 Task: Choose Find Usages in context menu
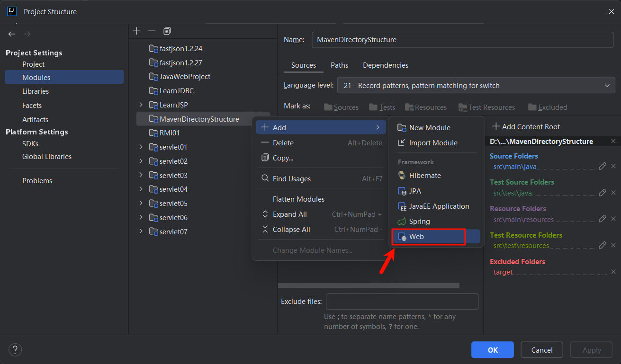click(321, 178)
